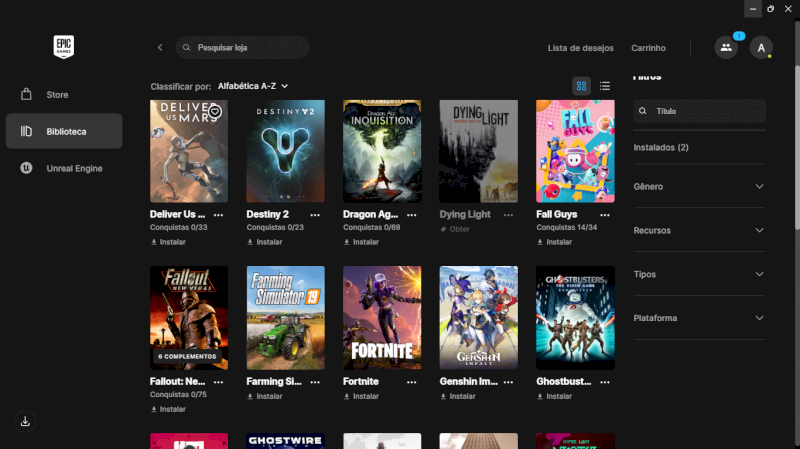Viewport: 800px width, 449px height.
Task: Open more options for Dying Light
Action: (x=508, y=215)
